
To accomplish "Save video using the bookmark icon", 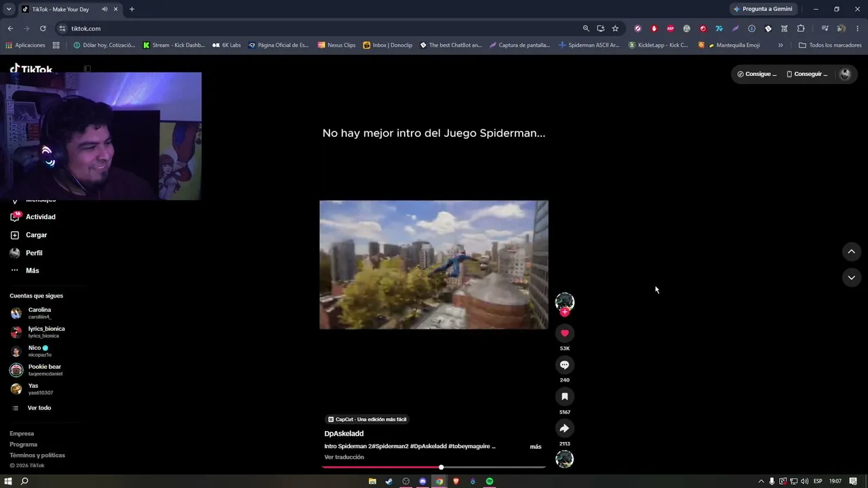I will [x=564, y=396].
